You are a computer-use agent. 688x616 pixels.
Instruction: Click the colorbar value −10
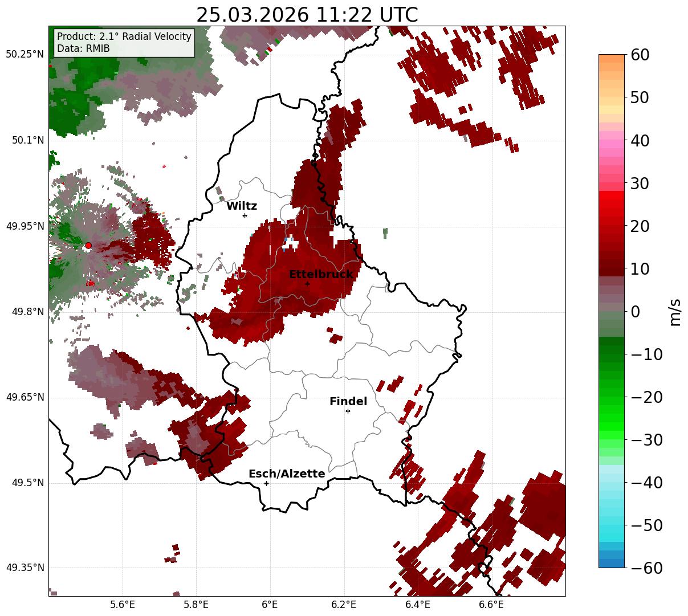coord(646,354)
